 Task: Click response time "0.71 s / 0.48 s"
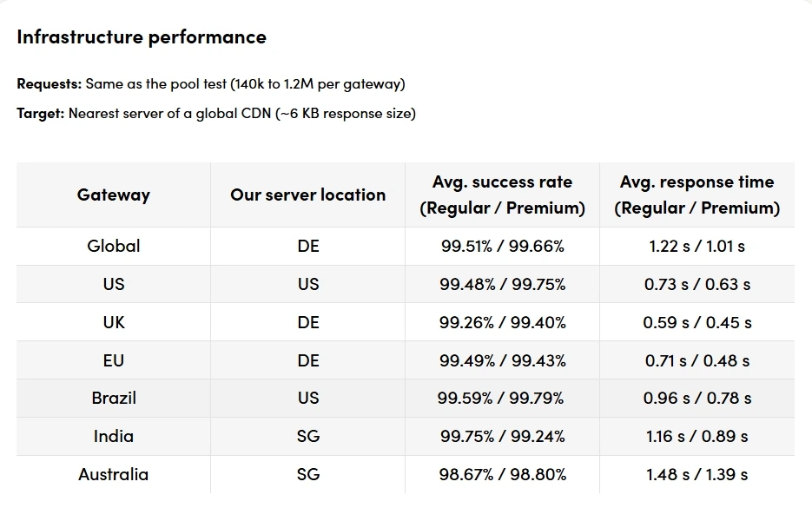pos(697,360)
